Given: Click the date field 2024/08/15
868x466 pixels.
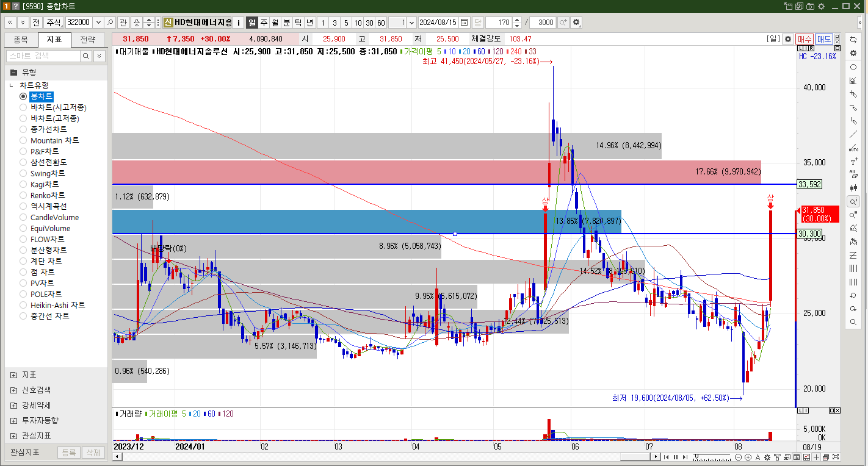Looking at the screenshot, I should (438, 22).
